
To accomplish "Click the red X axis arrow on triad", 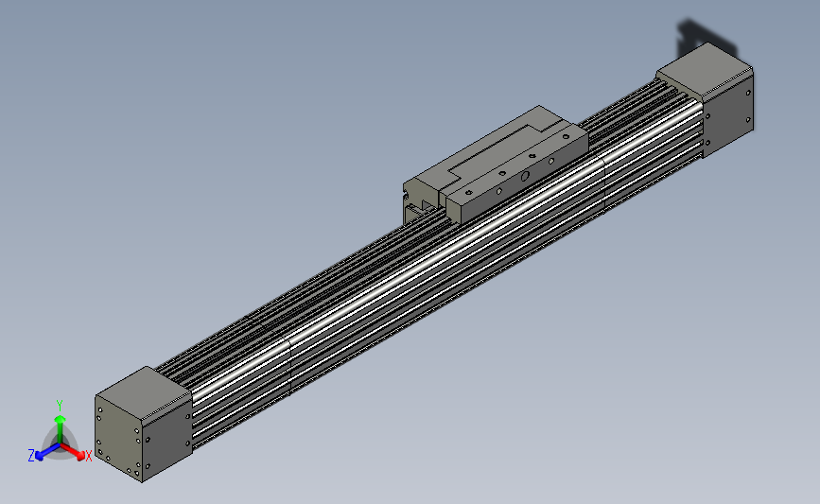I will click(75, 453).
